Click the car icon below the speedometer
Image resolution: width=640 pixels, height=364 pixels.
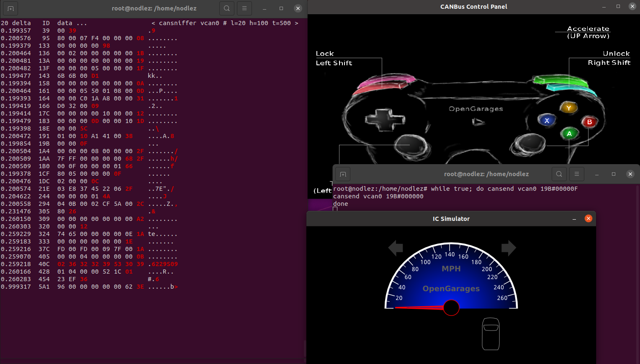[490, 334]
